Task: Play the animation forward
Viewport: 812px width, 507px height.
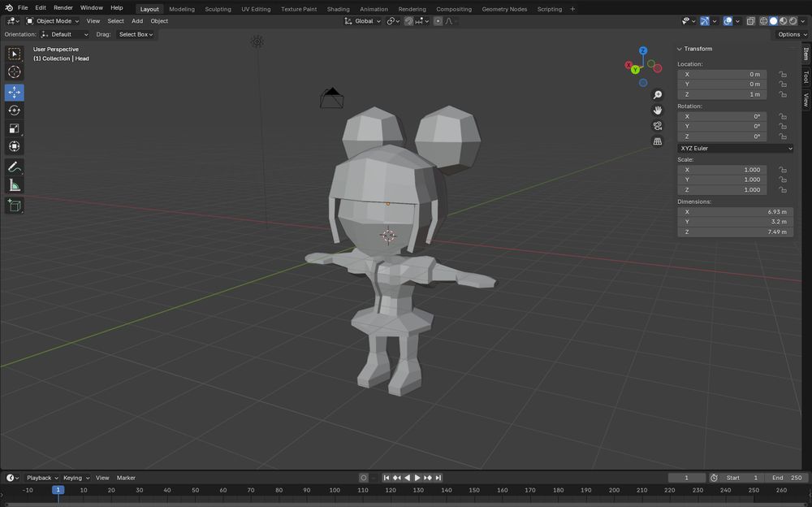Action: click(x=417, y=478)
